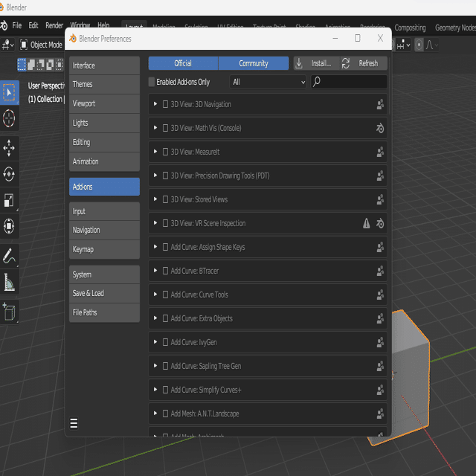Image resolution: width=476 pixels, height=476 pixels.
Task: Toggle the Official add-ons filter
Action: (x=183, y=63)
